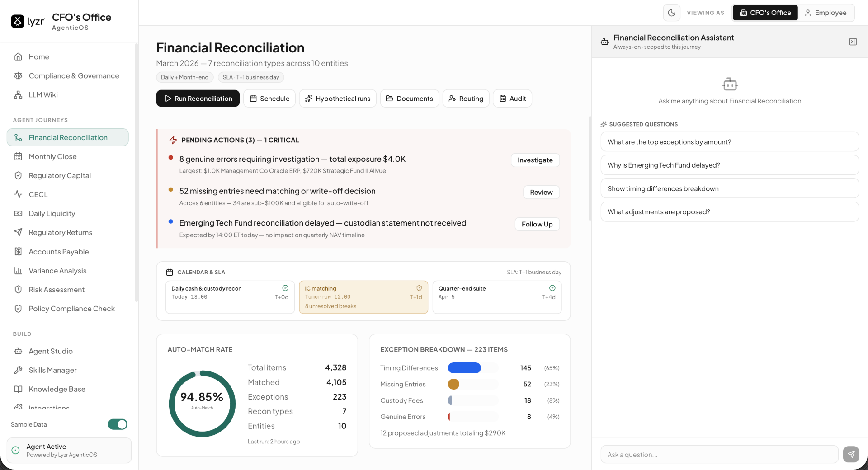868x470 pixels.
Task: Click the Investigate button
Action: (x=535, y=160)
